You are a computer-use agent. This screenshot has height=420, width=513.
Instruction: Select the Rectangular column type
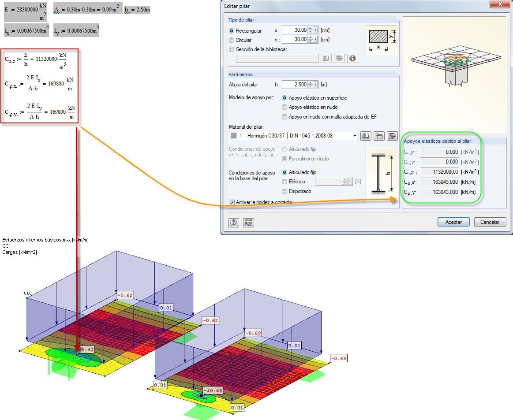[x=232, y=31]
